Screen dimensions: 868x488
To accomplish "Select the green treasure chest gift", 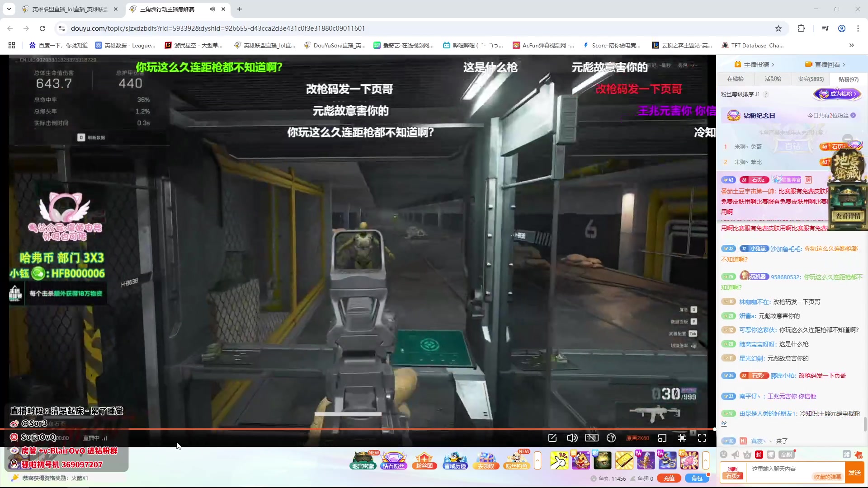I will [602, 460].
